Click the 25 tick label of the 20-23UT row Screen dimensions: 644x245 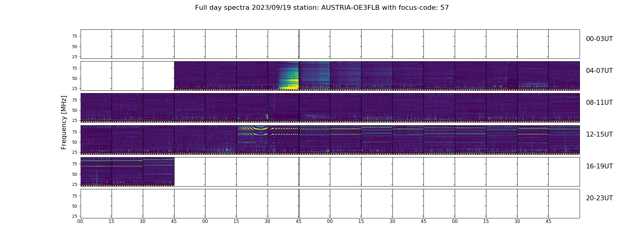click(75, 216)
